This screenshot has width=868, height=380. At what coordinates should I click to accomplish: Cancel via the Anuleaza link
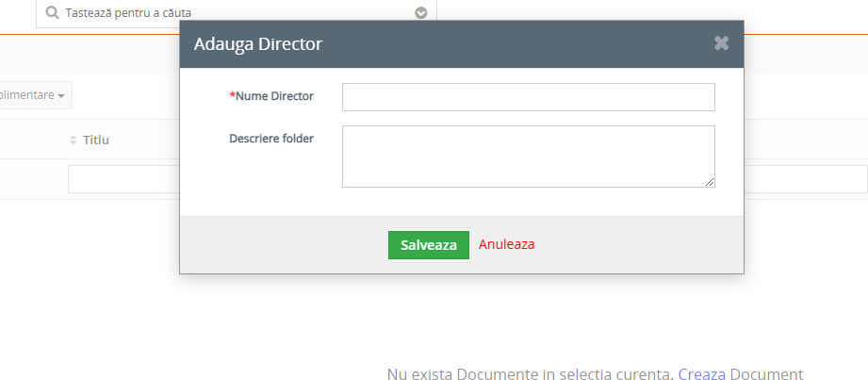(x=506, y=244)
